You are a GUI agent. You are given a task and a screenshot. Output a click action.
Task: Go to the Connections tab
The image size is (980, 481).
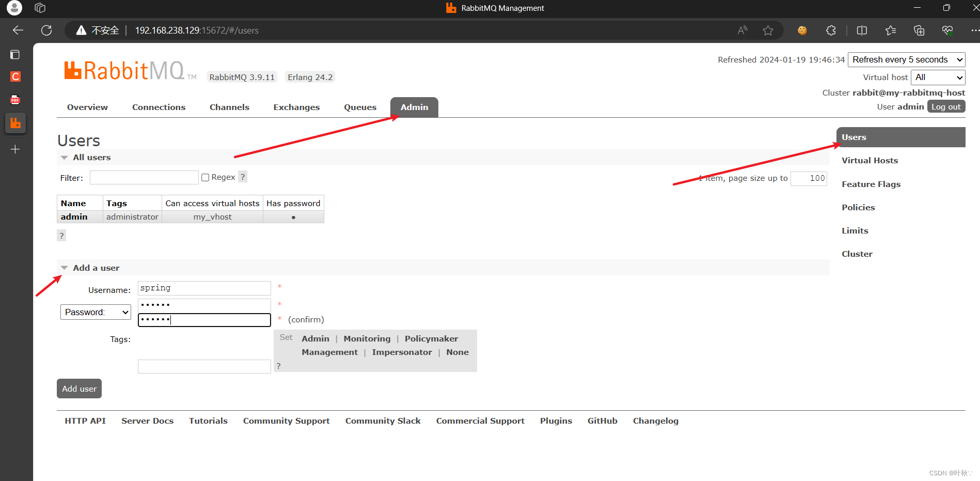tap(159, 107)
